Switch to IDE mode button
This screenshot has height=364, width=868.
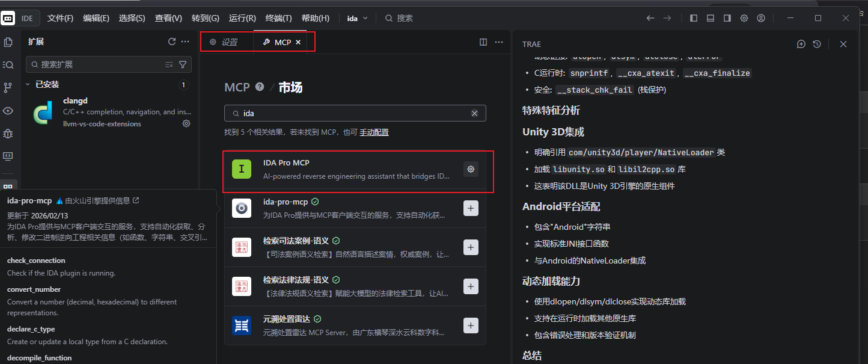coord(28,18)
